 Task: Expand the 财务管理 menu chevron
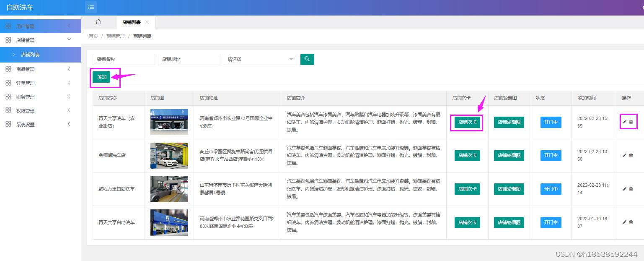point(69,97)
